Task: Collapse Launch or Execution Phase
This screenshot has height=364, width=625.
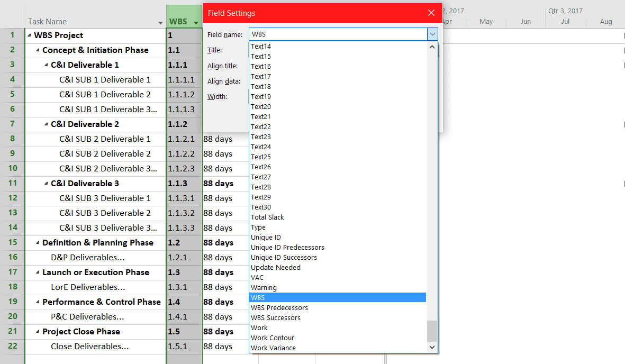Action: pos(38,272)
